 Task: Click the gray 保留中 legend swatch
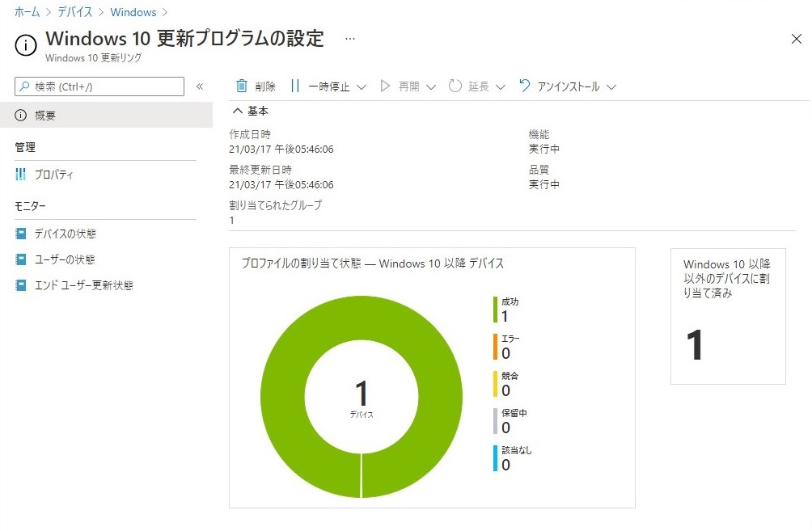pos(495,421)
